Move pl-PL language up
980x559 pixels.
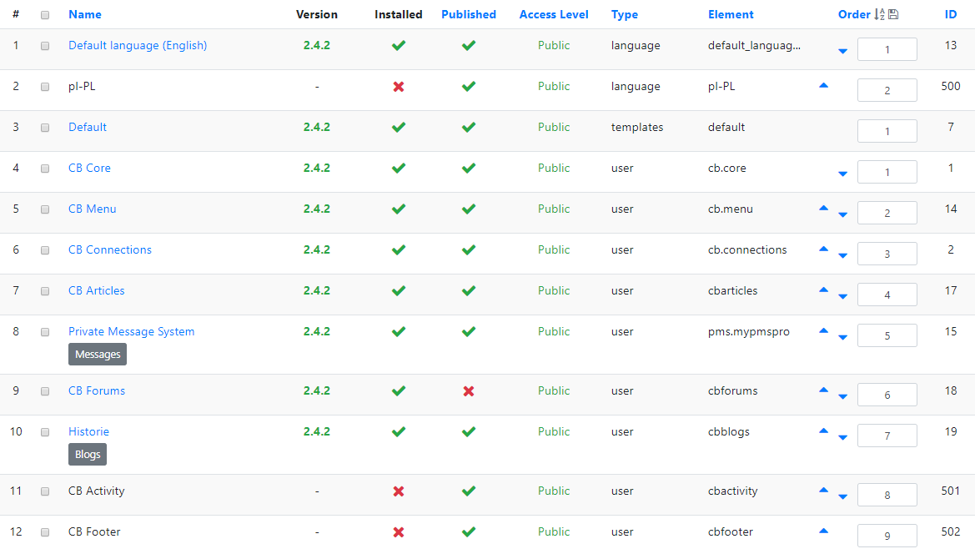(x=823, y=86)
